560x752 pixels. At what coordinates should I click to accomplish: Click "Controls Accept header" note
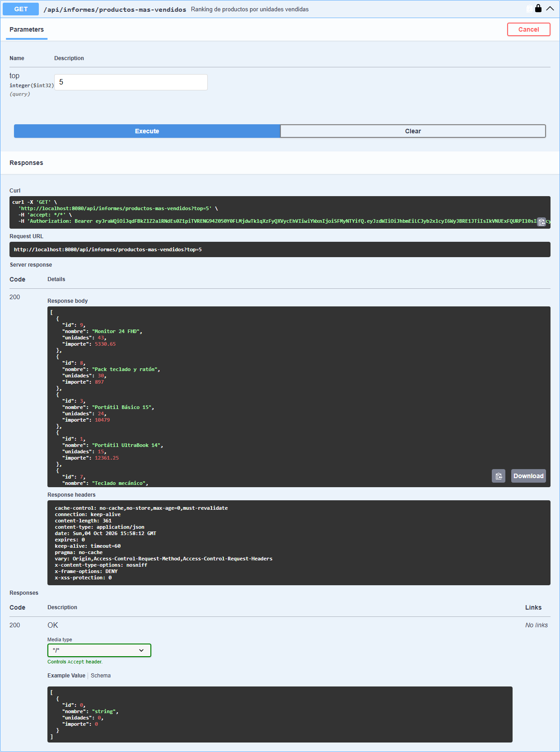(75, 662)
